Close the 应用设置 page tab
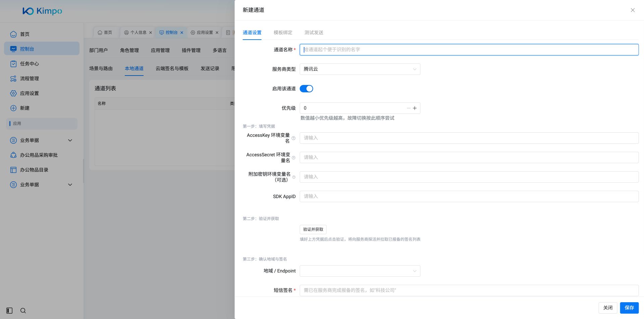The width and height of the screenshot is (644, 319). (x=217, y=33)
